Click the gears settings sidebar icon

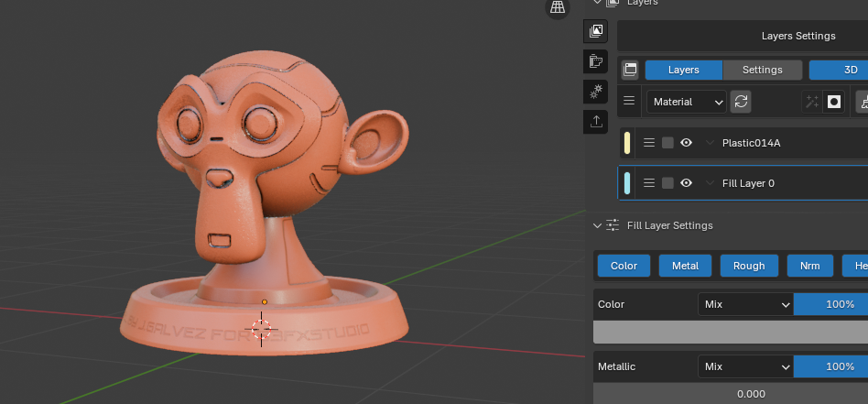coord(596,92)
